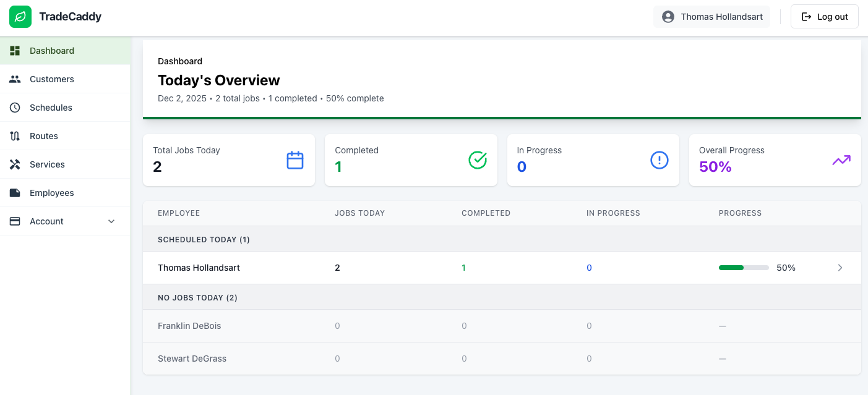Expand the Account menu chevron
Viewport: 868px width, 395px height.
(111, 221)
